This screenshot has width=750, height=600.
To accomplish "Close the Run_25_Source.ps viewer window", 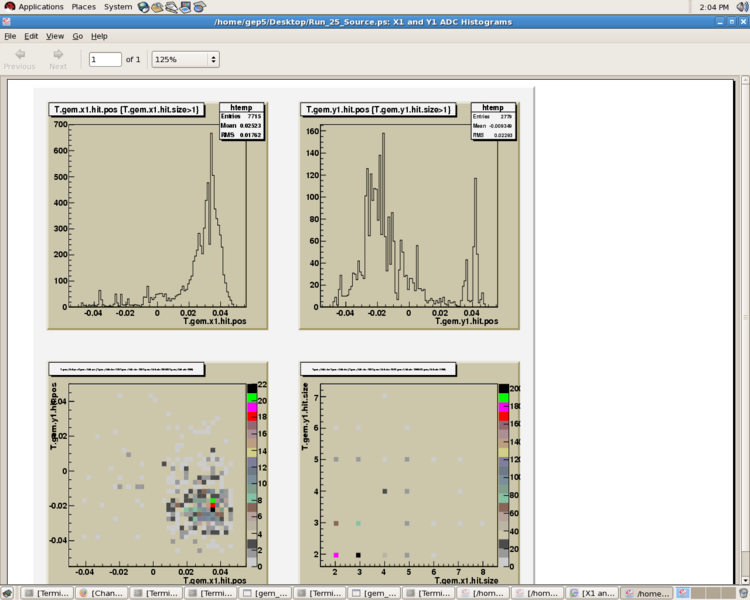I will pos(743,22).
